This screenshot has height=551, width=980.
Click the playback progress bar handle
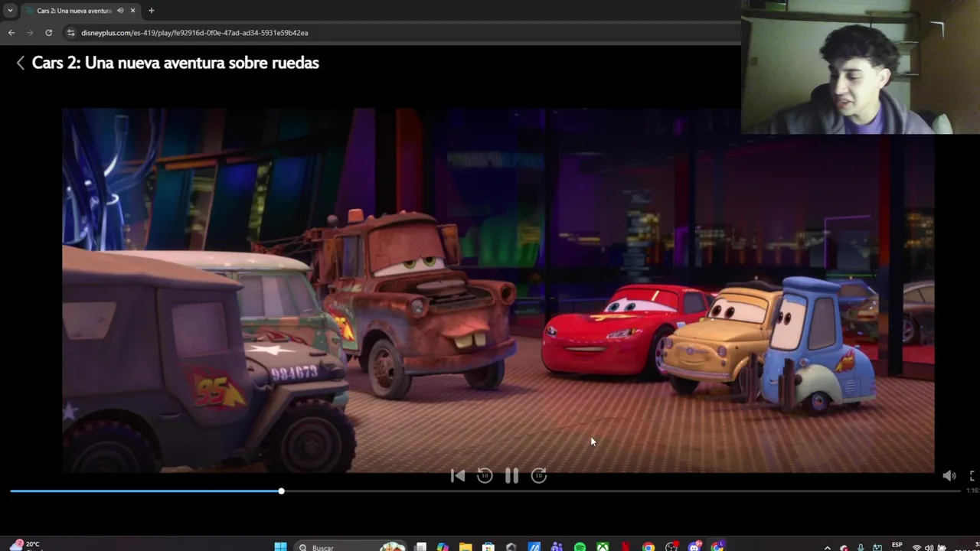coord(281,491)
